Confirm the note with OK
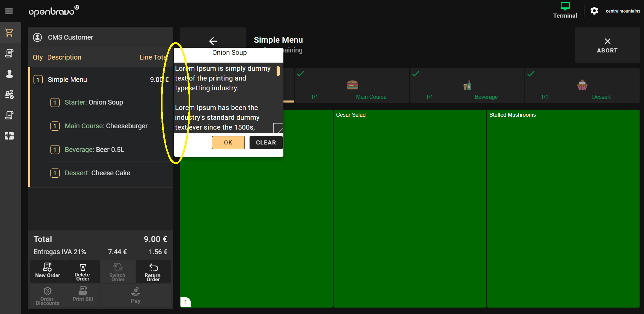 point(228,142)
